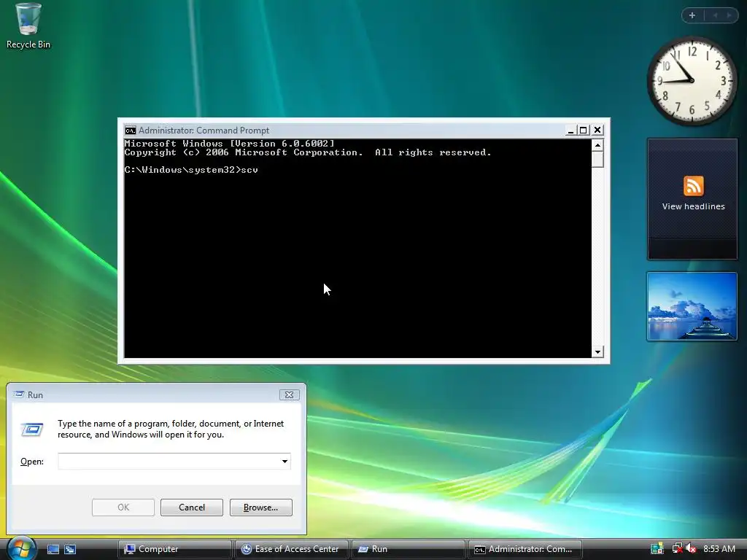This screenshot has height=560, width=747.
Task: Click the View headlines text
Action: [x=693, y=206]
